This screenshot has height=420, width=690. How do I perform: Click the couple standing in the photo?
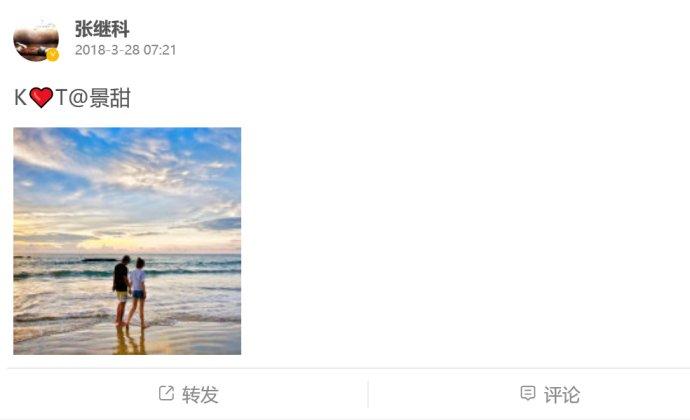pos(129,291)
